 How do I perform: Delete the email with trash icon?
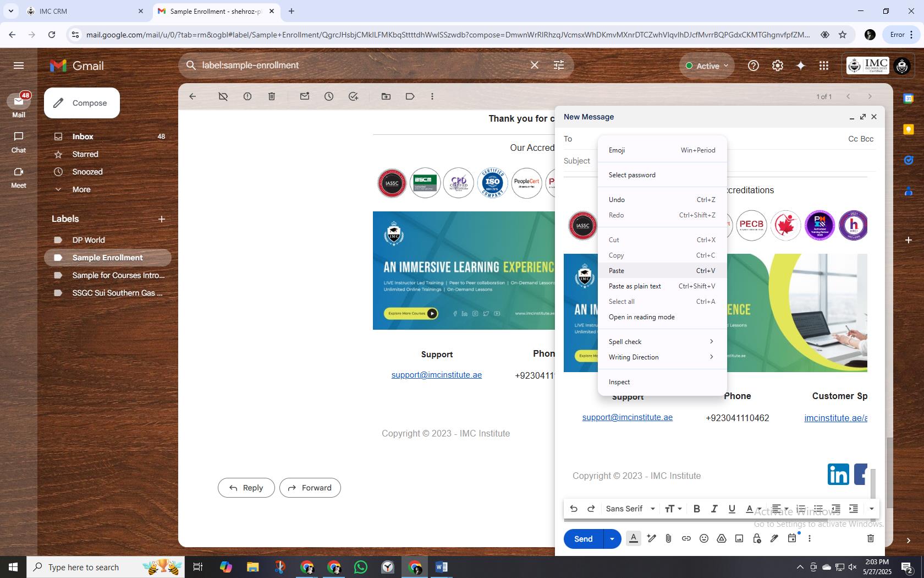272,96
